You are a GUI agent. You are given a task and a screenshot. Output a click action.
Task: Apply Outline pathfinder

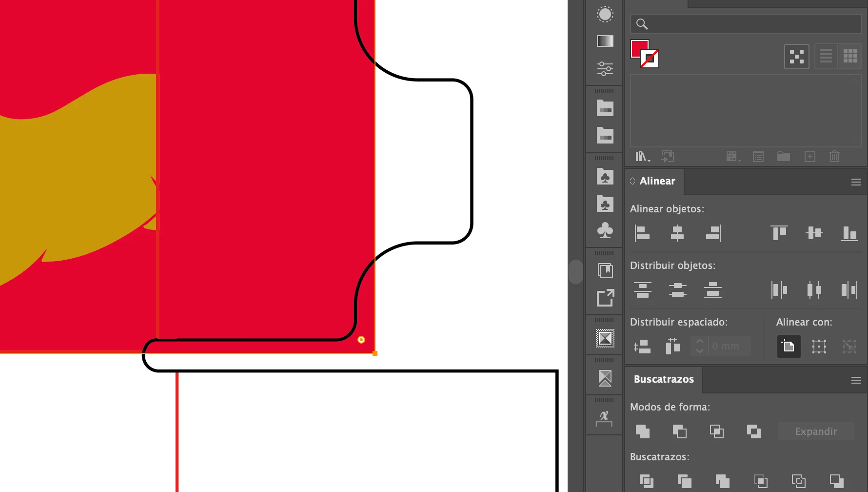[x=798, y=481]
